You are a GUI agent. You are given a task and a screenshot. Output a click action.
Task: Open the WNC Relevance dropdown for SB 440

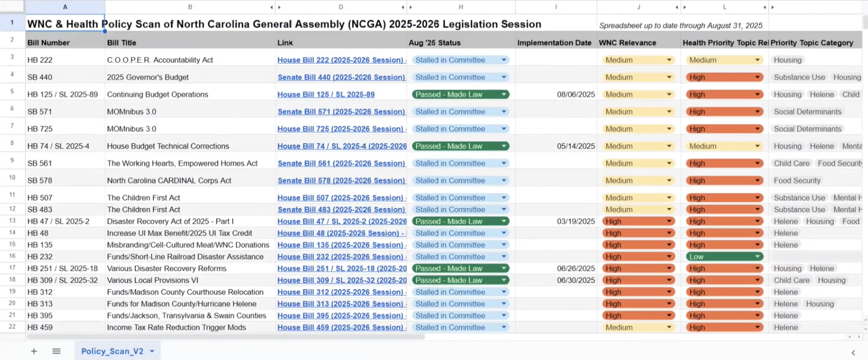(x=669, y=77)
